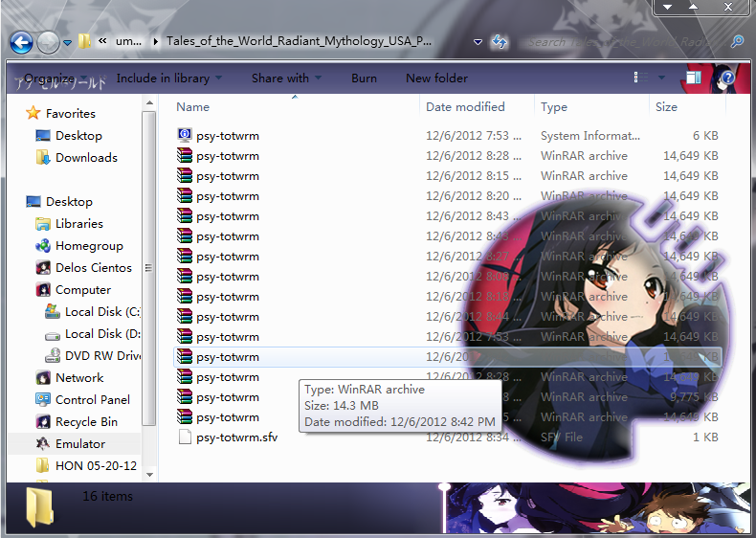
Task: Click the change view icon
Action: tap(641, 78)
